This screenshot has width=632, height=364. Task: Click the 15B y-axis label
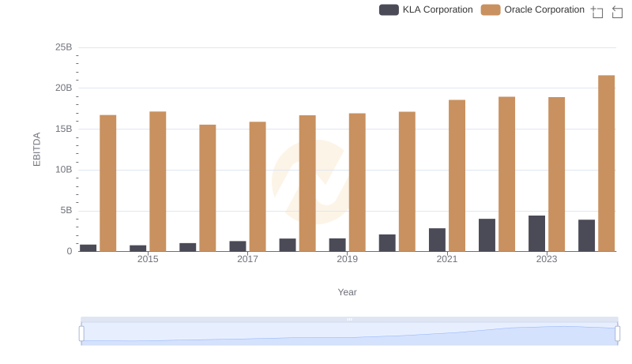(64, 129)
